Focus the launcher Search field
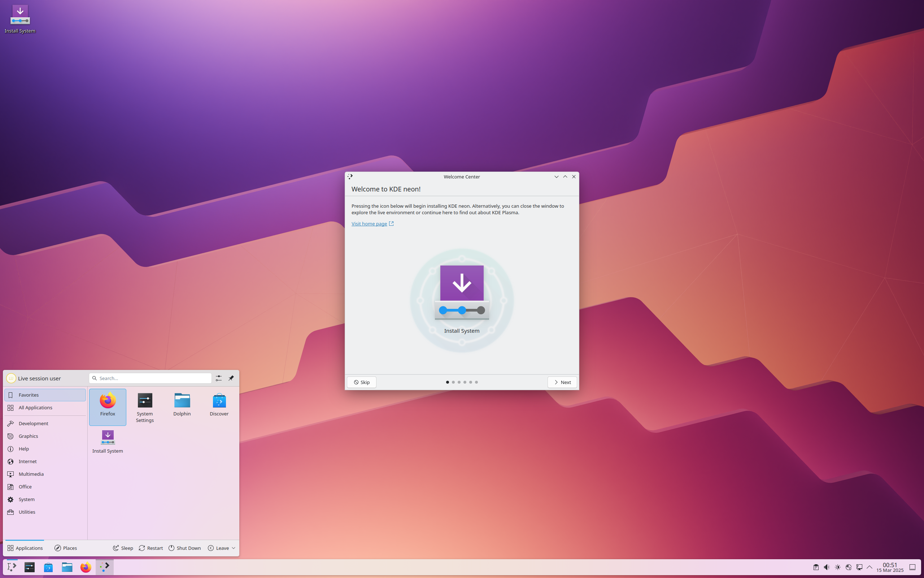 click(x=151, y=378)
